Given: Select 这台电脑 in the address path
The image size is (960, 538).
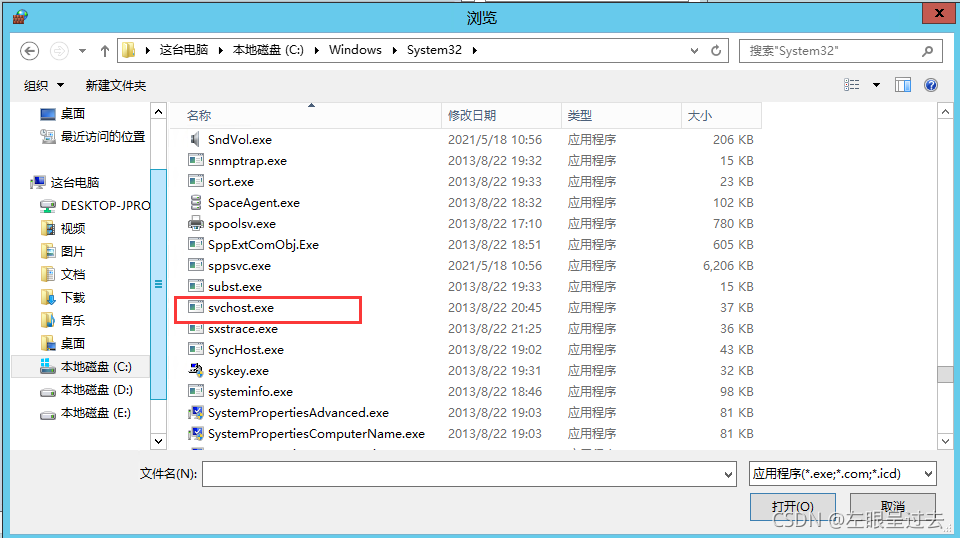Looking at the screenshot, I should (184, 50).
